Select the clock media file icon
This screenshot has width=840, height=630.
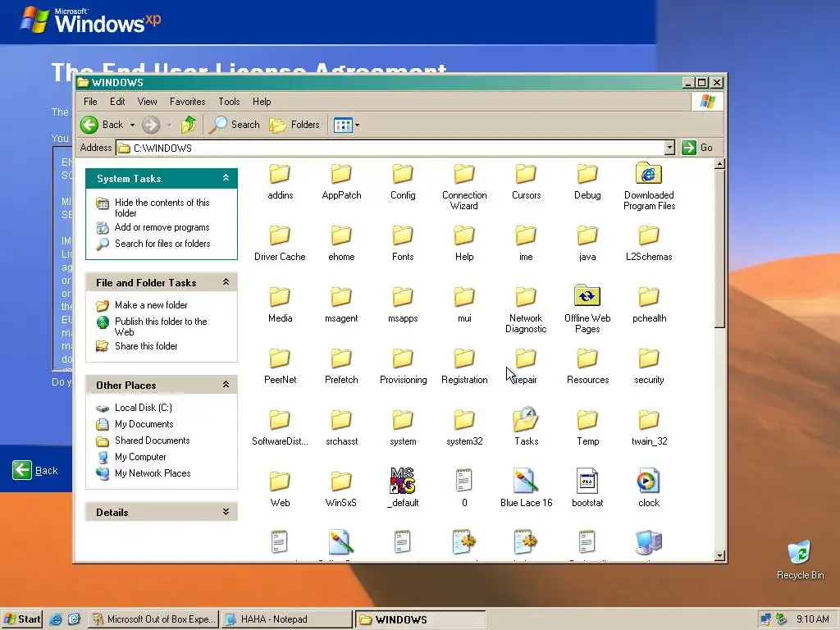649,481
